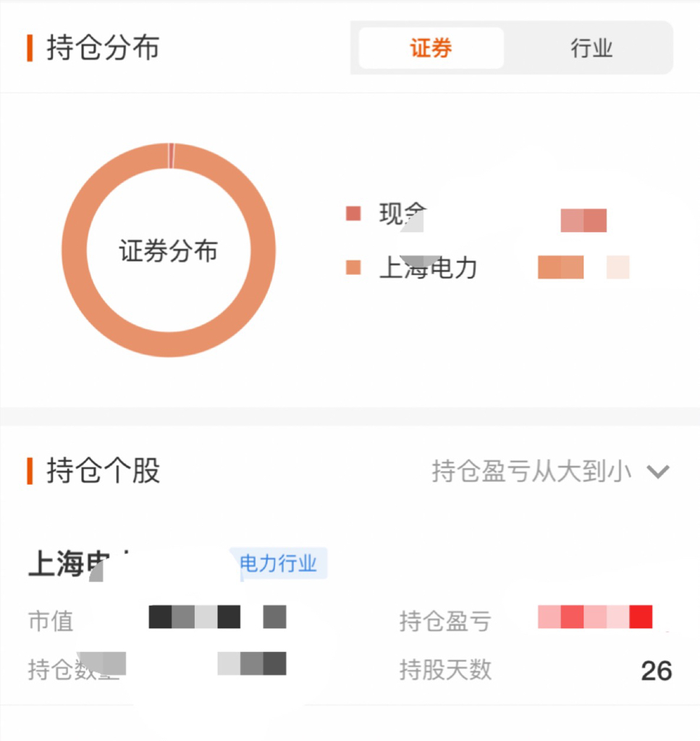Tap the 证券分布 donut chart center

click(169, 252)
